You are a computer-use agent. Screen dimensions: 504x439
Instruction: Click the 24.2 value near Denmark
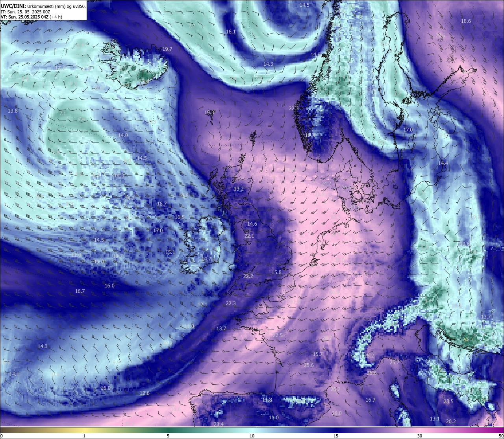[326, 184]
